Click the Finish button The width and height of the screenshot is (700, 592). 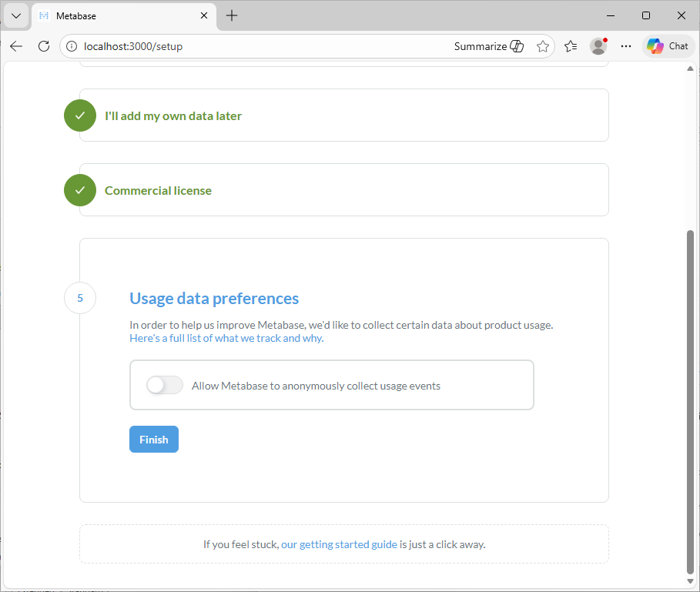click(x=154, y=440)
